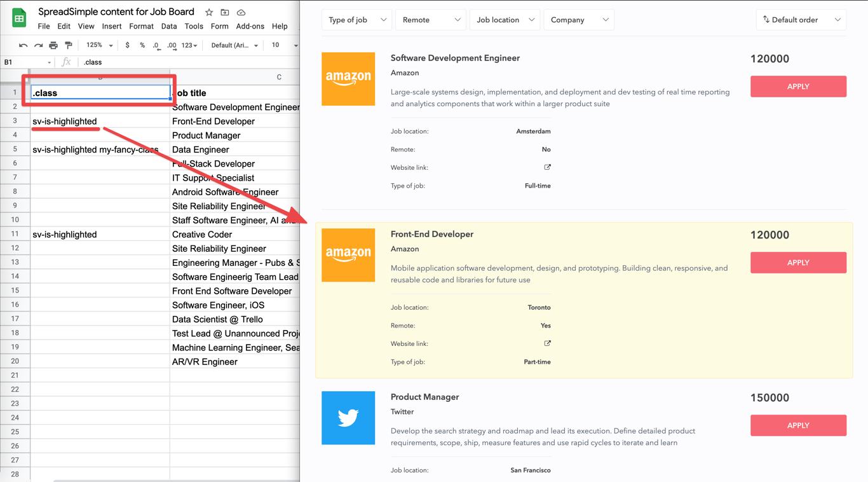Apply to the Front-End Developer job
Viewport: 868px width, 482px height.
tap(798, 263)
